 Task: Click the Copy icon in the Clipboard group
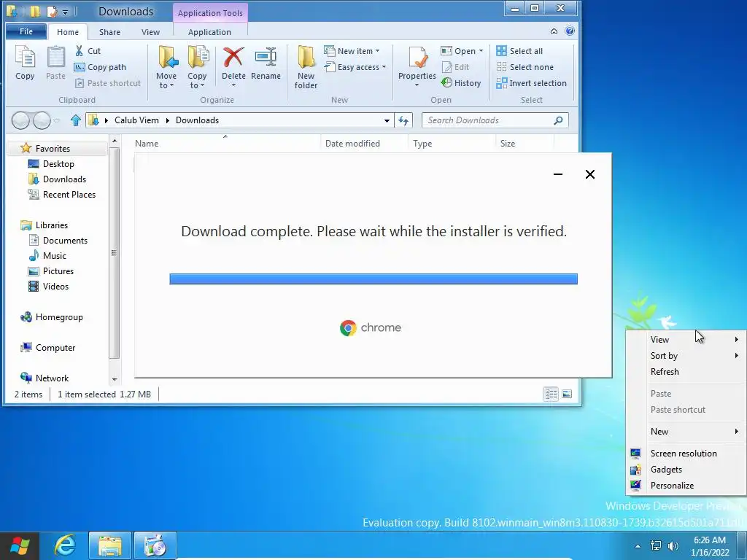point(25,63)
